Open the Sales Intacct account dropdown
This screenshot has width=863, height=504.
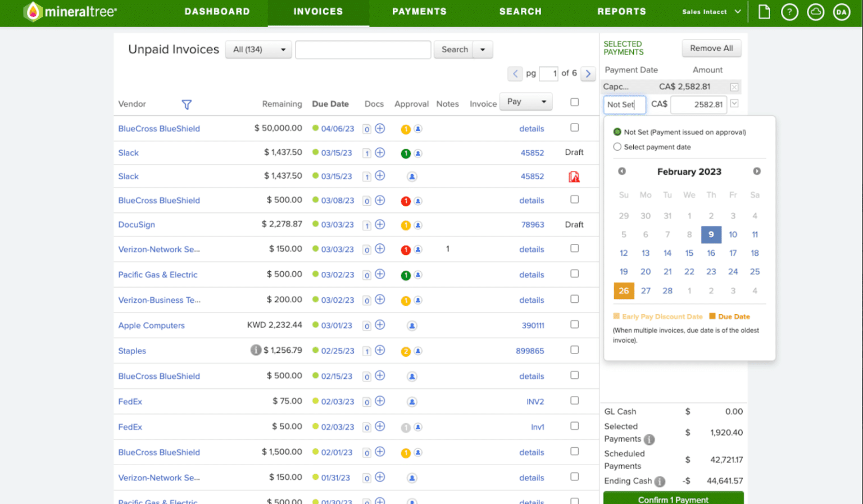[x=711, y=11]
